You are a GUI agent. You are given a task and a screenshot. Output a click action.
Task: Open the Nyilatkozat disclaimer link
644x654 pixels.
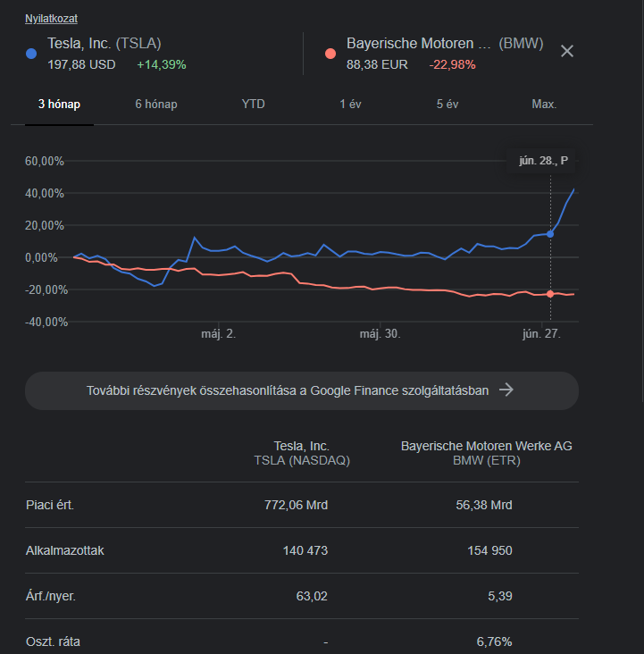(x=50, y=18)
